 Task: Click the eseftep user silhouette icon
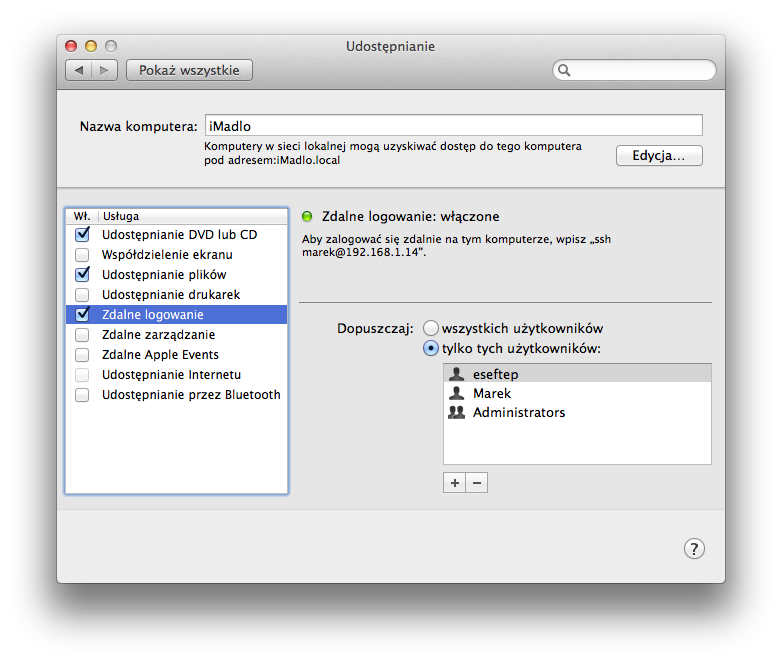pos(456,374)
